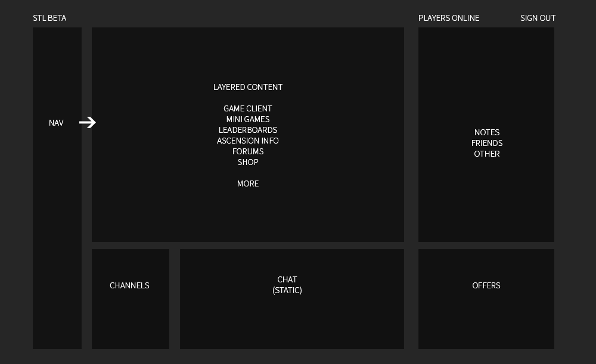Select the STL BETA title

49,18
